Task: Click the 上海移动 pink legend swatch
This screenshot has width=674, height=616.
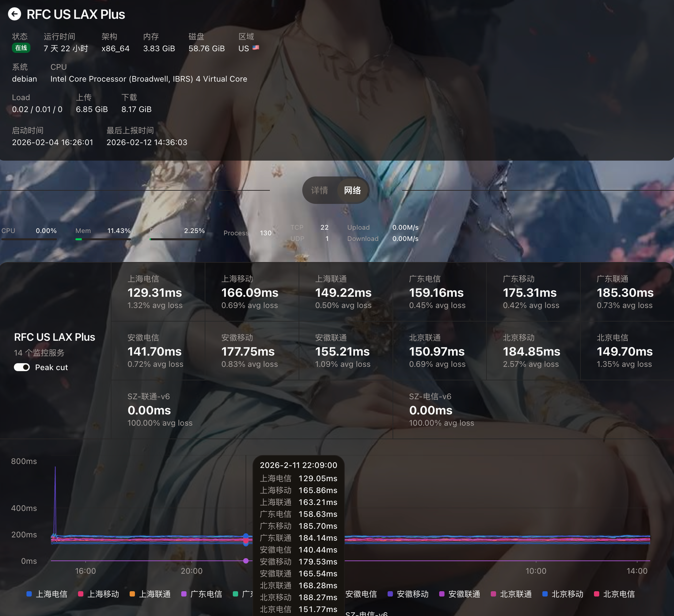Action: click(81, 594)
